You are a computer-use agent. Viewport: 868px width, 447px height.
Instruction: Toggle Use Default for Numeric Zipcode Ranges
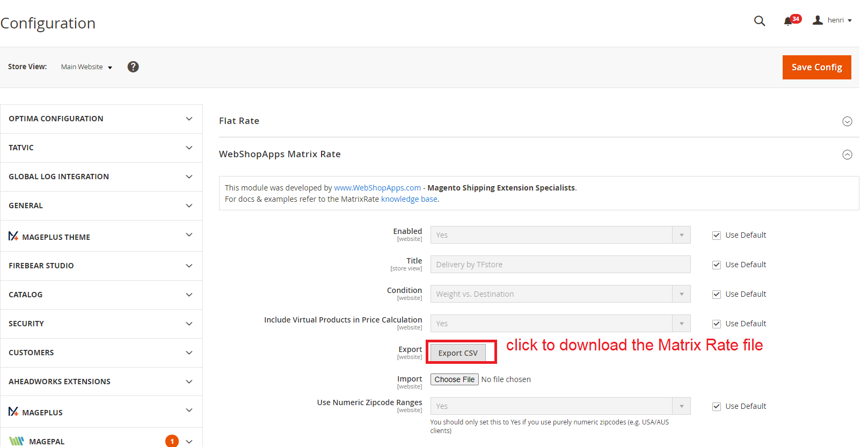tap(716, 406)
